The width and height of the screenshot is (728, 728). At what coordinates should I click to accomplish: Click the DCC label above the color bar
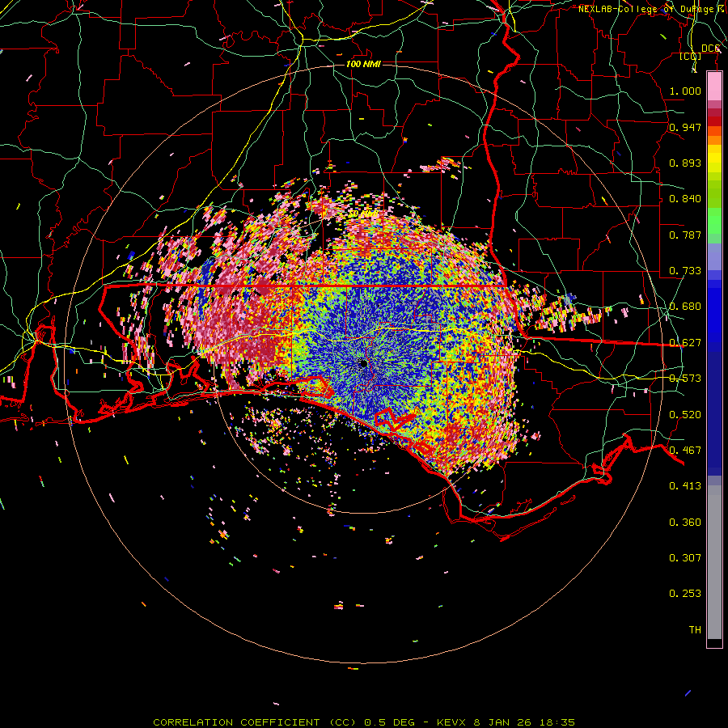(x=710, y=49)
